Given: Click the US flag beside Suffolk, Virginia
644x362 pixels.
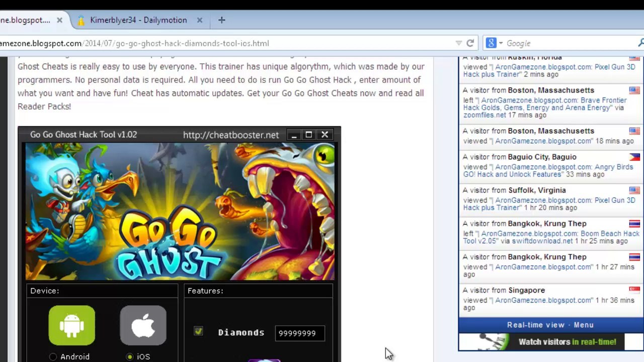Looking at the screenshot, I should (634, 191).
